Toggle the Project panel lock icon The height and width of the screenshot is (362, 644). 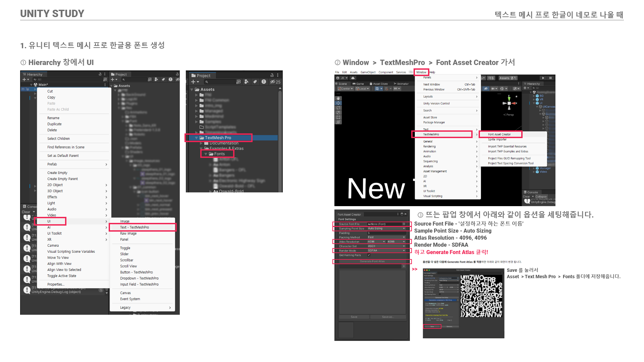coord(272,75)
